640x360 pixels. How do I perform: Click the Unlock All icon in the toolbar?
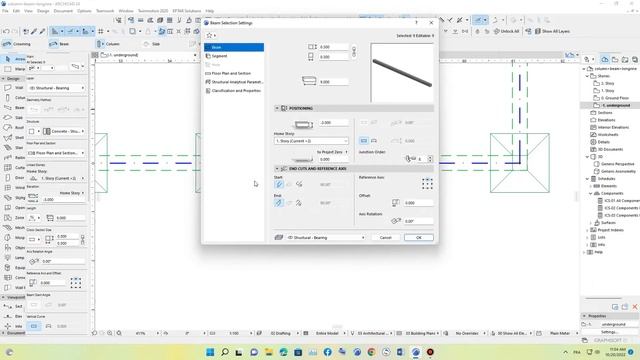[506, 31]
